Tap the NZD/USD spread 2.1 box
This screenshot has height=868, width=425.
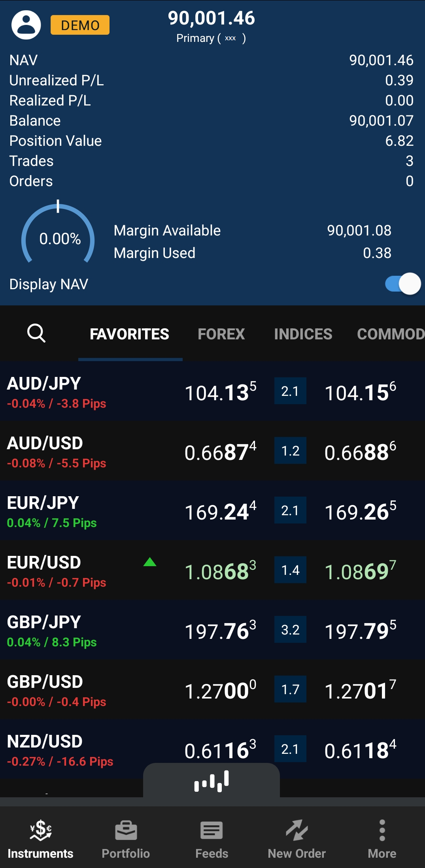click(x=290, y=749)
